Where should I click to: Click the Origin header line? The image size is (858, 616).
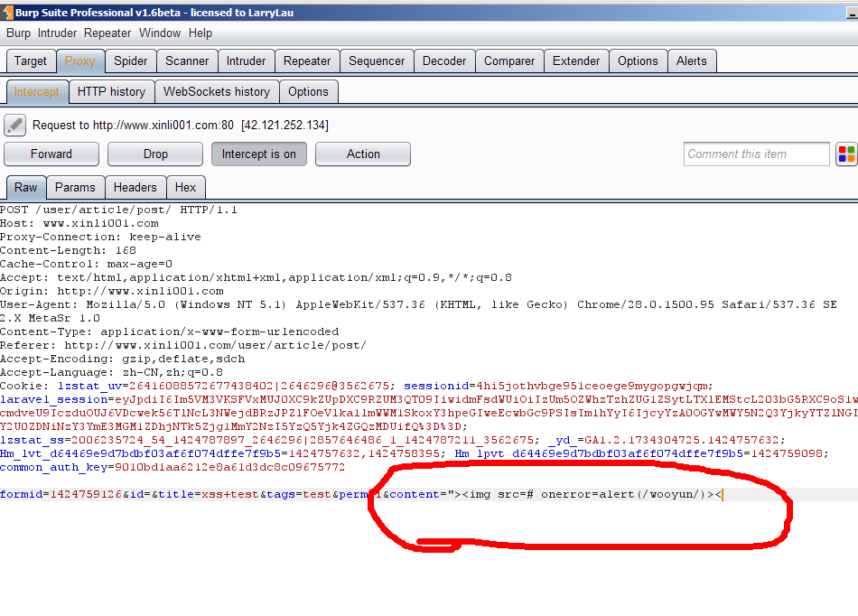(112, 291)
